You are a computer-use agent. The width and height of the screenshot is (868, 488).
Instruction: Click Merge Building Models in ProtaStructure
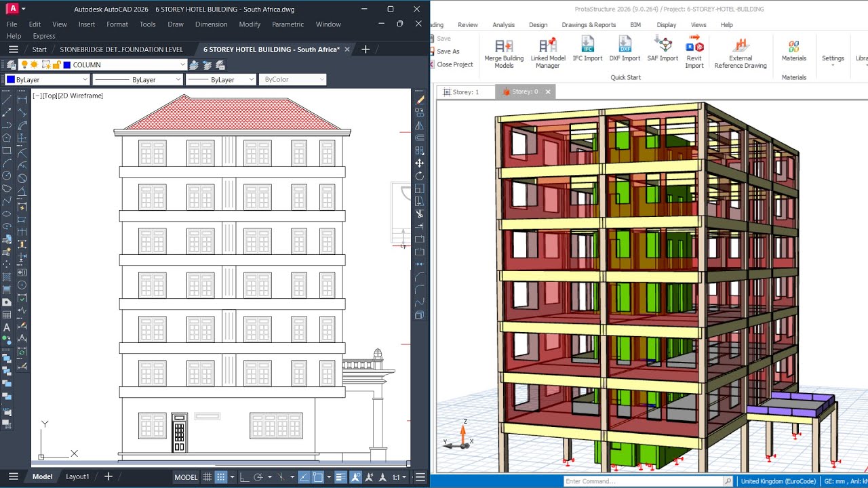pyautogui.click(x=504, y=52)
